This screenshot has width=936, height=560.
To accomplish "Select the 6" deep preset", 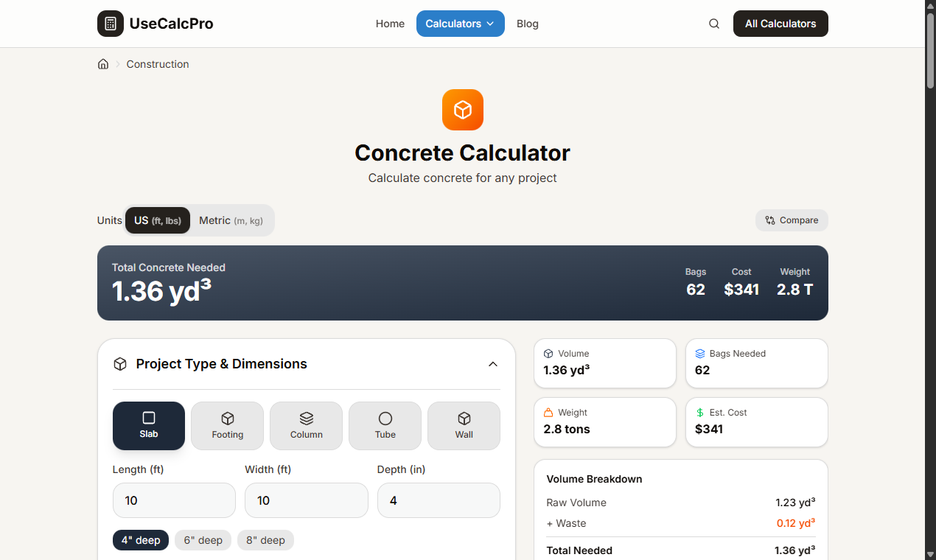I will click(x=203, y=540).
